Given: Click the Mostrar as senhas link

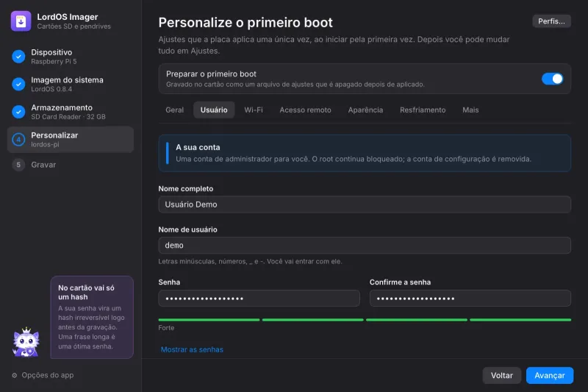Looking at the screenshot, I should coord(192,349).
